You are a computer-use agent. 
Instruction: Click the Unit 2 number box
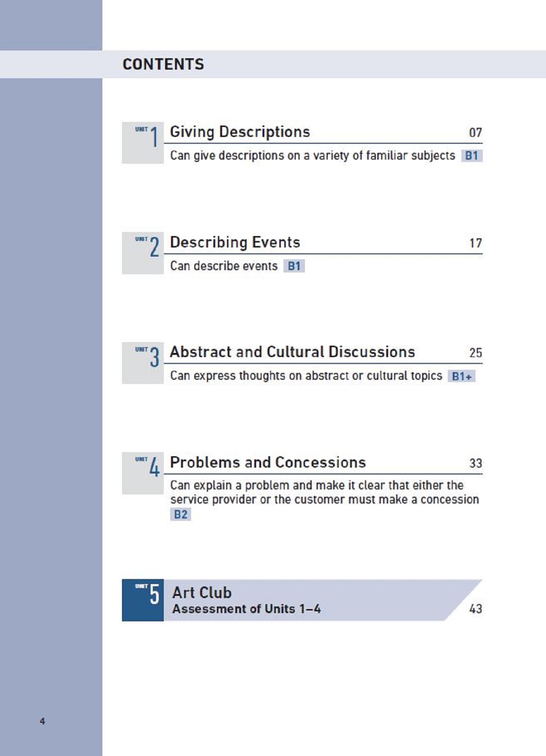[x=143, y=253]
